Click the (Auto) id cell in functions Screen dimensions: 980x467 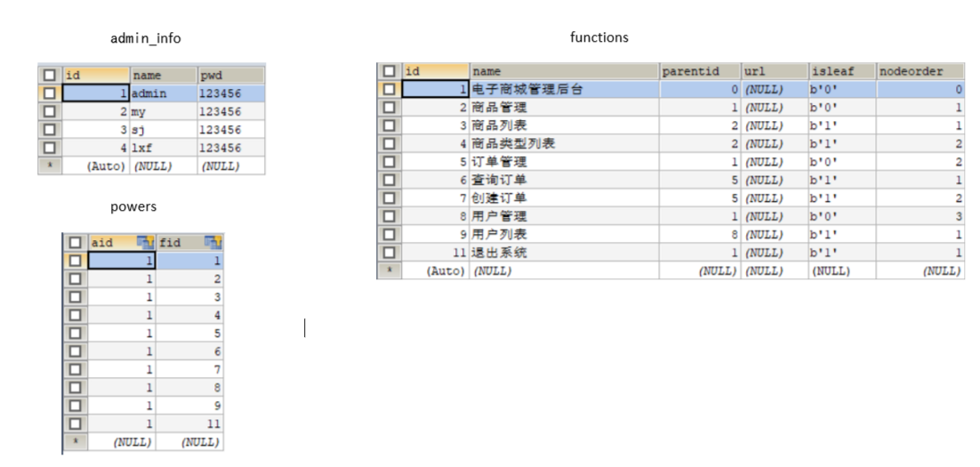tap(436, 270)
